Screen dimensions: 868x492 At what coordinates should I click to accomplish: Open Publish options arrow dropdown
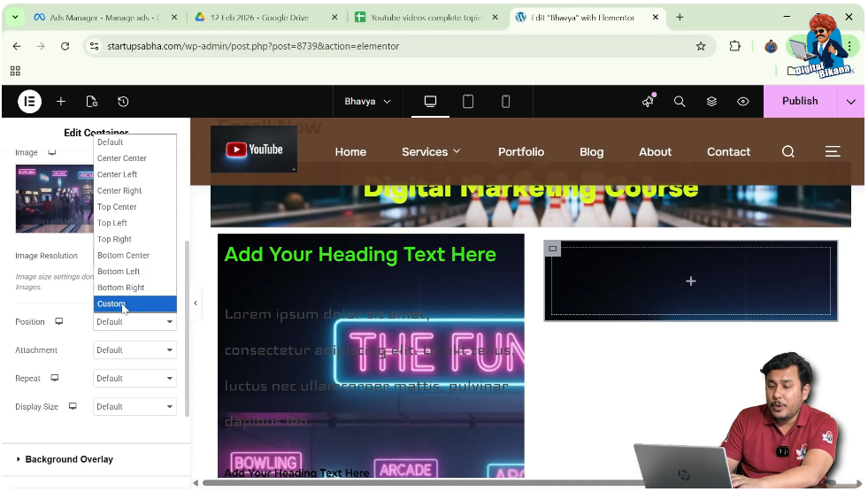[x=850, y=102]
